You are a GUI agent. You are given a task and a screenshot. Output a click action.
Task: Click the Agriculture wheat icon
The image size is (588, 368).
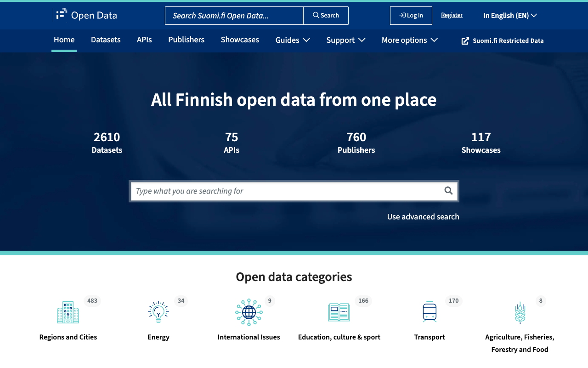[x=520, y=313]
